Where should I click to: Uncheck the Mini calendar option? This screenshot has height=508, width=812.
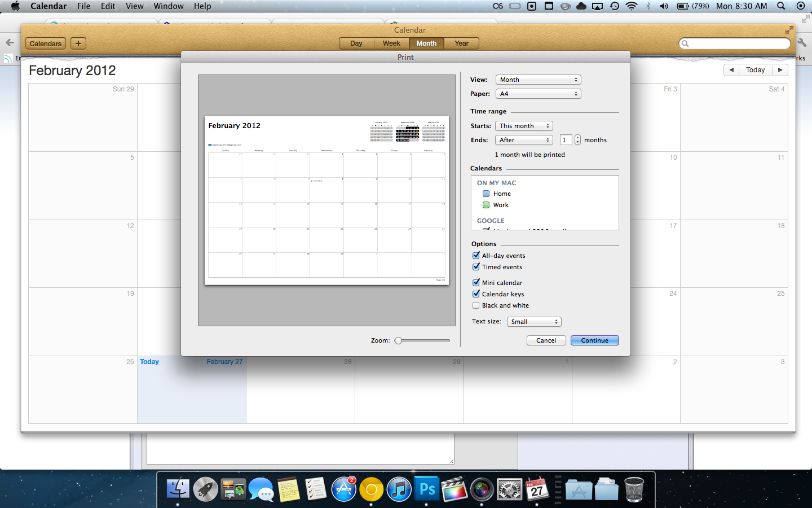coord(476,282)
